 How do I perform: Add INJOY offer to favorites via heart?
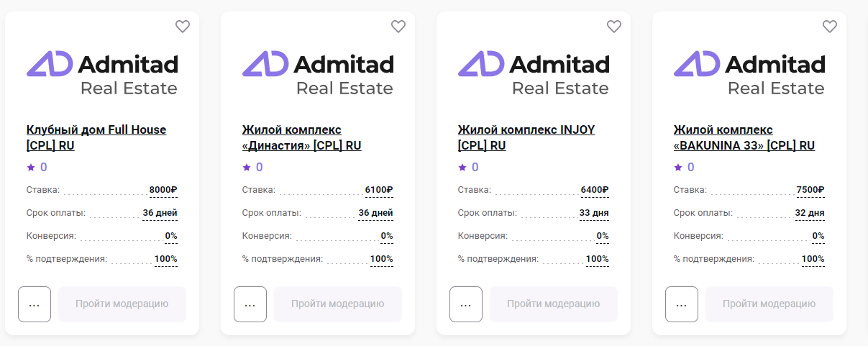point(614,27)
